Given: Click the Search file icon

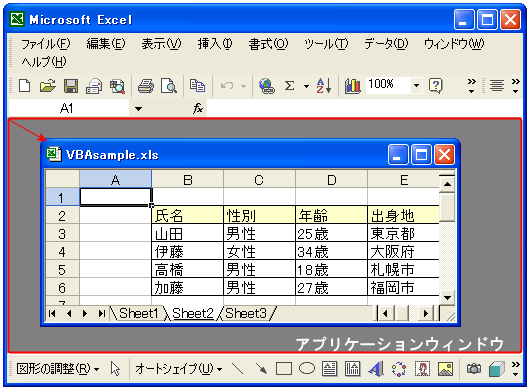Looking at the screenshot, I should (x=117, y=86).
